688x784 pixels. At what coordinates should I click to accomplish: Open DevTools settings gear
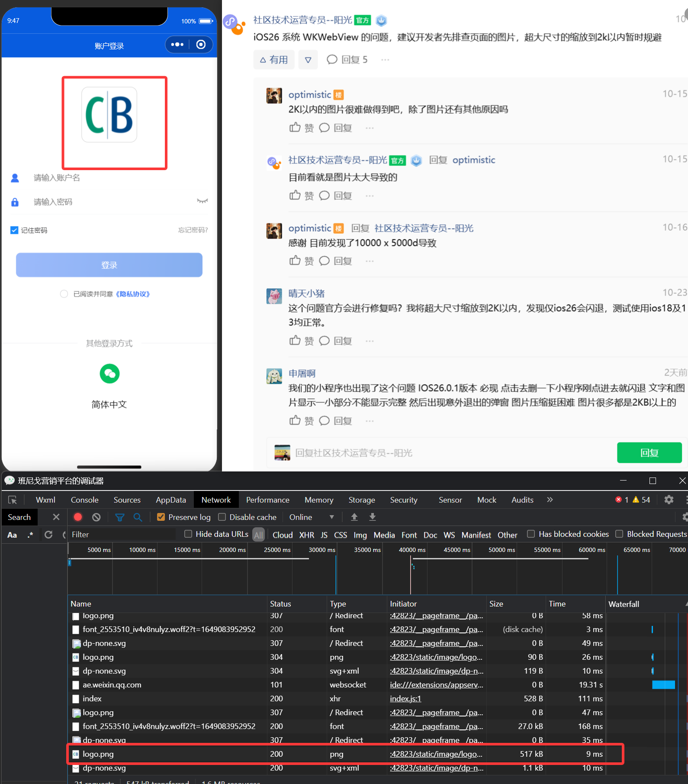tap(669, 500)
